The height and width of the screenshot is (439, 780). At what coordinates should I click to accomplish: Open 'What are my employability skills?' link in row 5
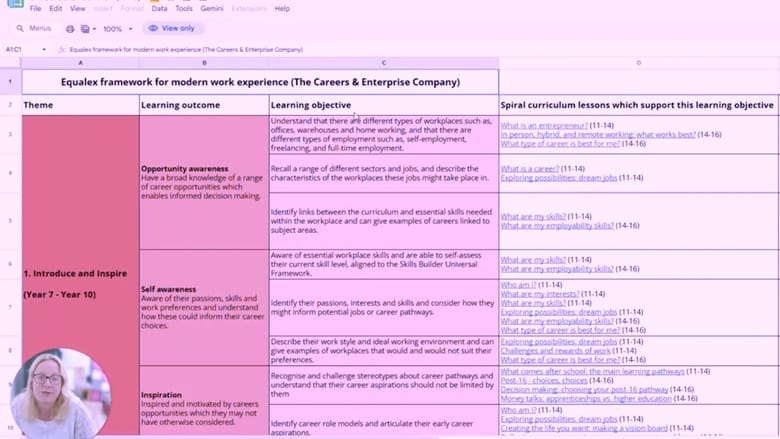tap(557, 226)
